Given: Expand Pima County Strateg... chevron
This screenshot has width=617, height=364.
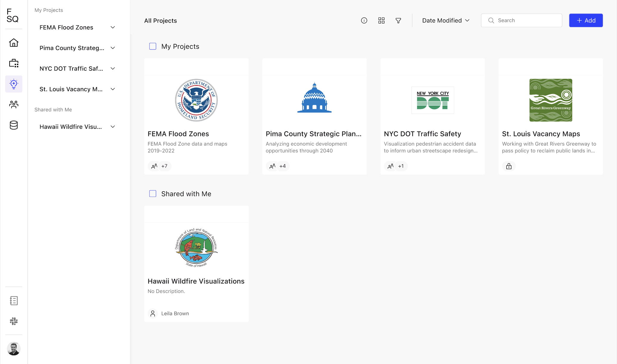Looking at the screenshot, I should coord(113,48).
